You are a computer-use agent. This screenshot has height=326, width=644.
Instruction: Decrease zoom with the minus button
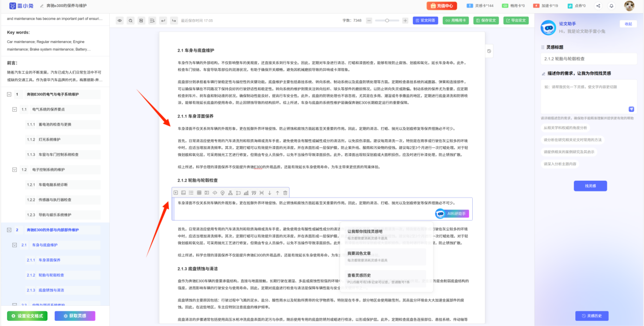coord(370,20)
